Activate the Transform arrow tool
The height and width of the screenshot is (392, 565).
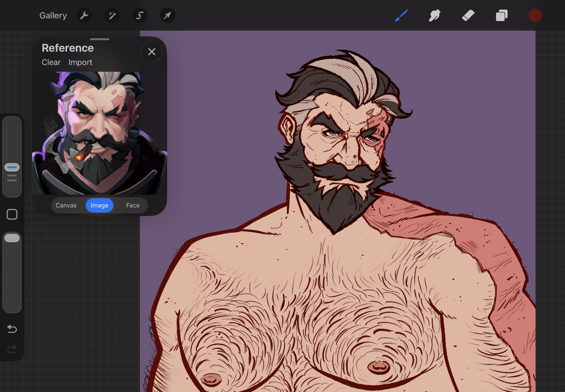click(167, 15)
